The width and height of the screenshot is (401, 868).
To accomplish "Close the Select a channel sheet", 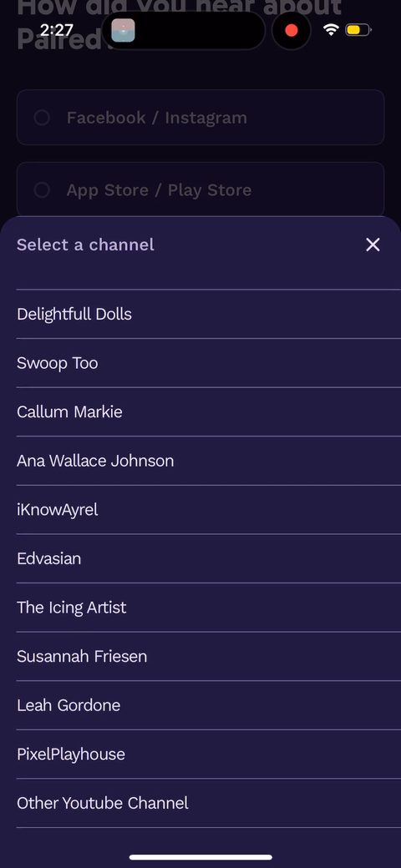I will pos(373,245).
